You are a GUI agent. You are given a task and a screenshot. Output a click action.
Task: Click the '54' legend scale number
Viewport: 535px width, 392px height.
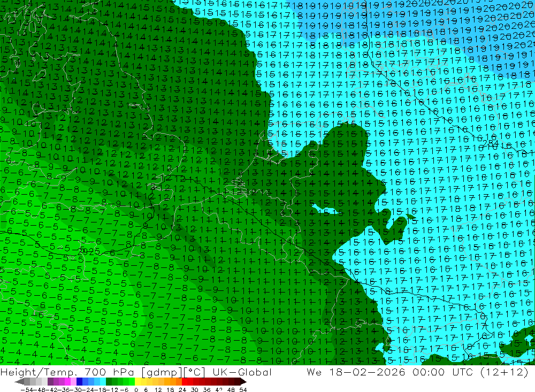pyautogui.click(x=243, y=390)
